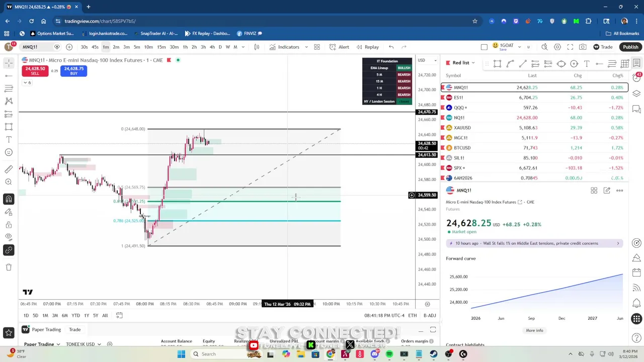Start bar Replay mode
The image size is (644, 362).
point(368,47)
